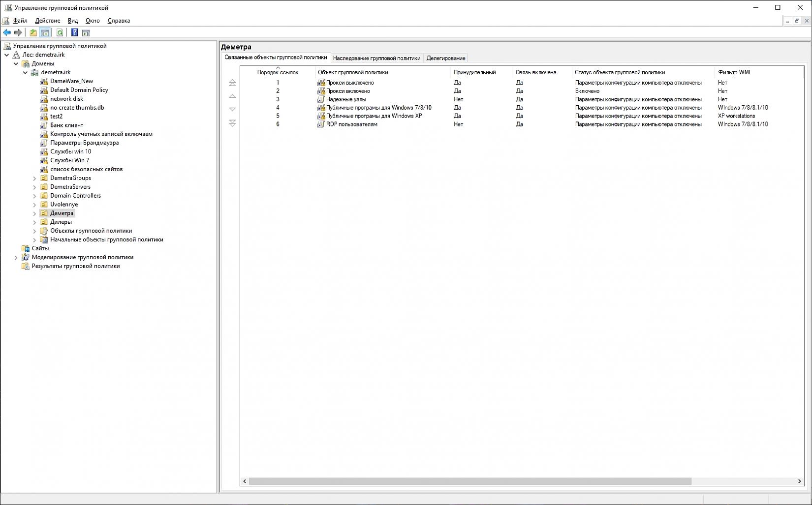Click the icon of Прокси выключено GPO row
This screenshot has height=505, width=812.
[321, 83]
